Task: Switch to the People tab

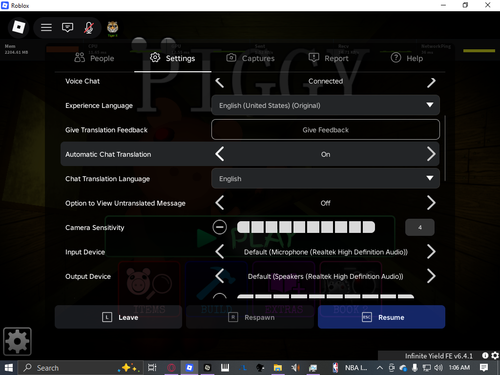Action: (x=94, y=58)
